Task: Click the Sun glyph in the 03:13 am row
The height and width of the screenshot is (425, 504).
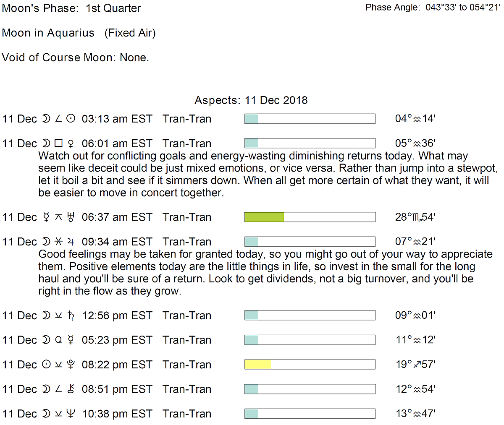Action: (x=71, y=119)
